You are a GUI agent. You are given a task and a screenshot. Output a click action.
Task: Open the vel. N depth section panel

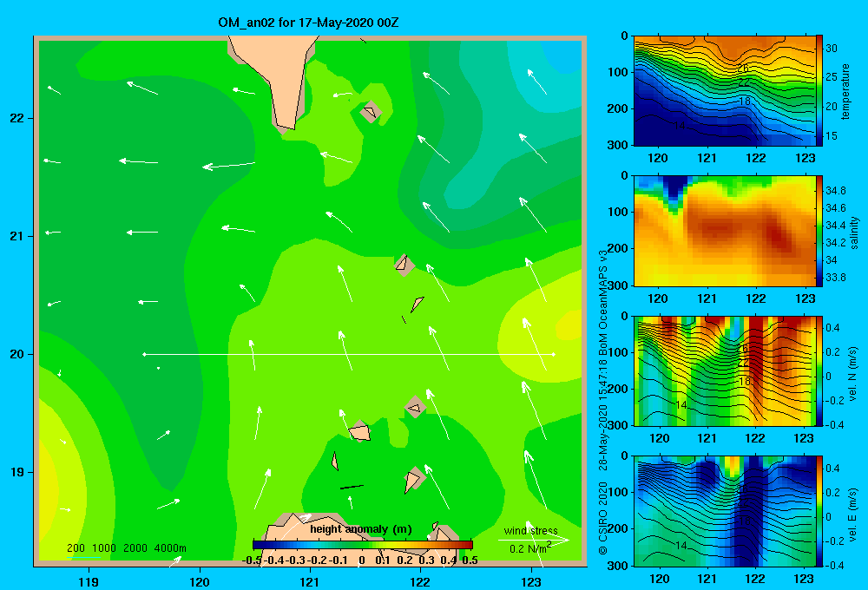click(724, 370)
